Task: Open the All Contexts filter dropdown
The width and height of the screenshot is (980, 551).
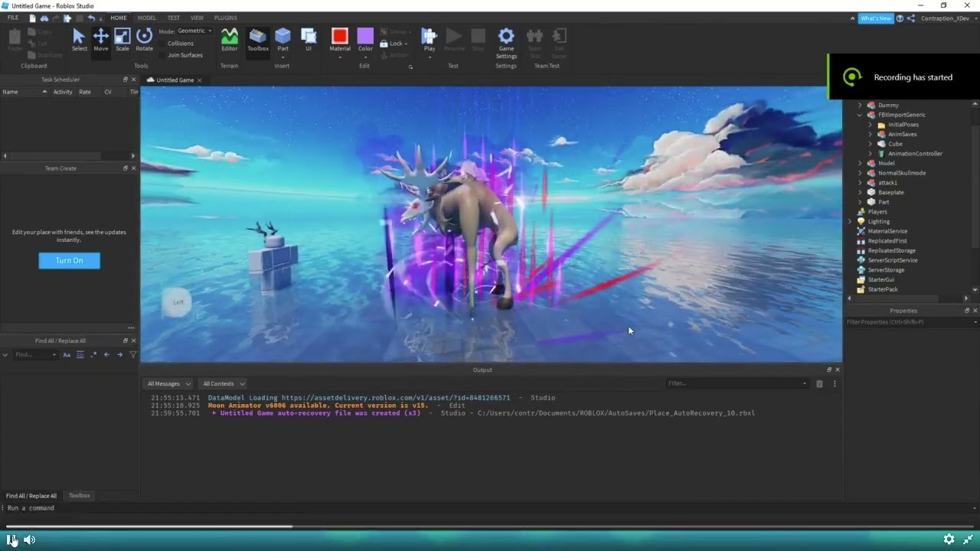Action: tap(224, 383)
